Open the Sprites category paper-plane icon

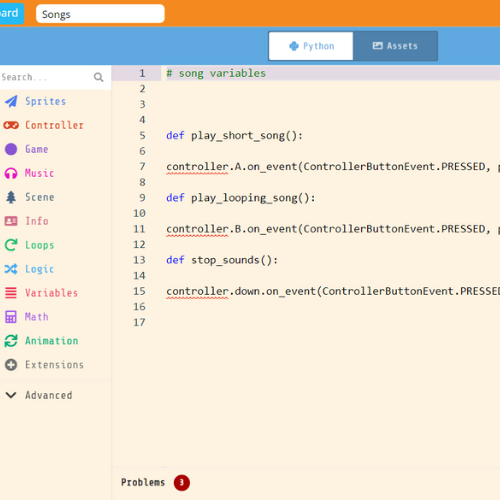(11, 101)
